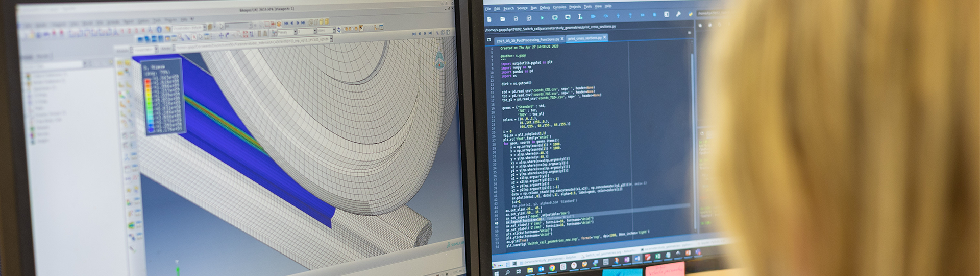Open Google Chrome from the taskbar

552,268
